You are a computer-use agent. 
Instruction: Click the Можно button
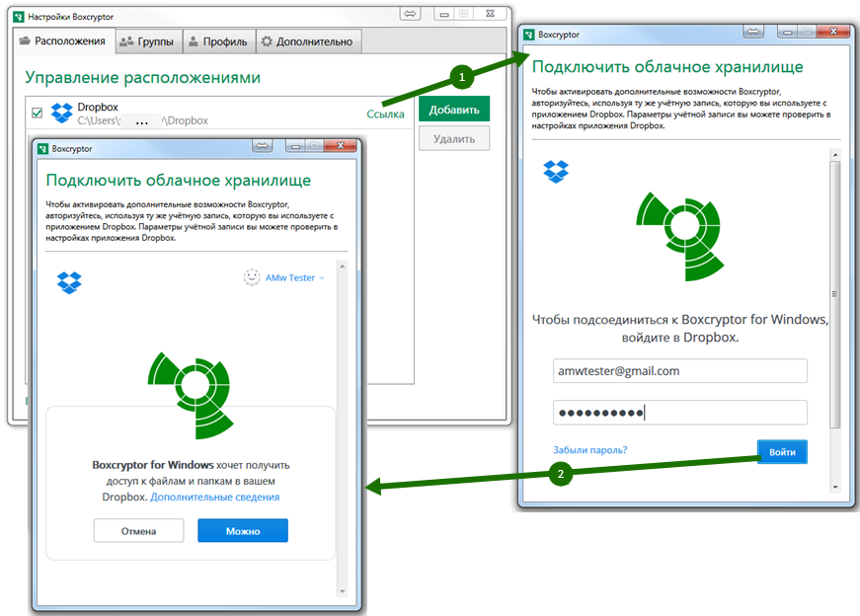click(243, 531)
